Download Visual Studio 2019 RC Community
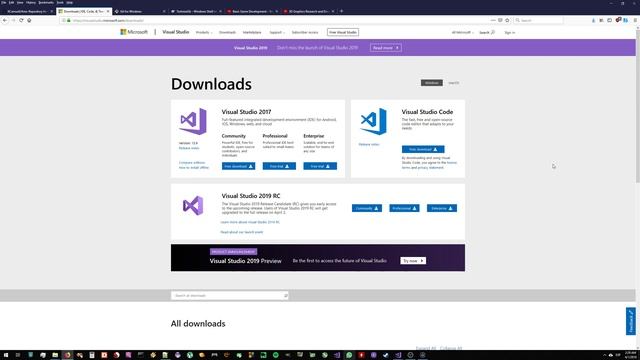The image size is (640, 360). (367, 208)
